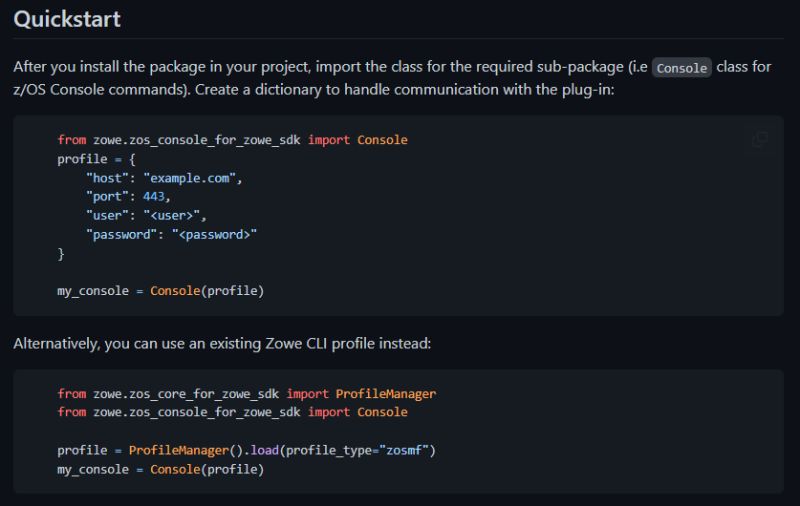800x506 pixels.
Task: Click the "<user>" placeholder string
Action: [x=171, y=215]
